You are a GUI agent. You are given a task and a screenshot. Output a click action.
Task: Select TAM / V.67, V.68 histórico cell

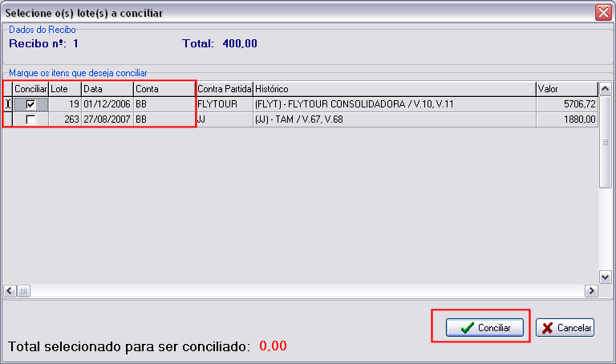tap(395, 119)
